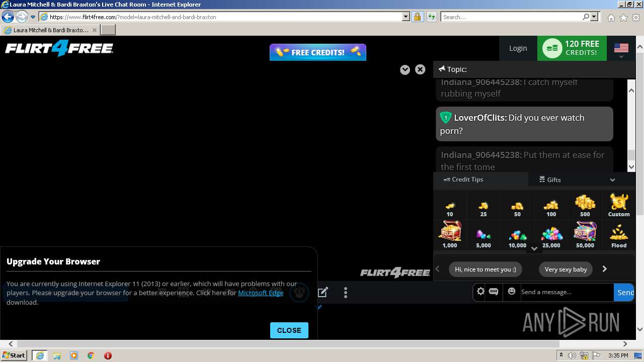Send the chat message
The height and width of the screenshot is (362, 644).
pyautogui.click(x=625, y=292)
